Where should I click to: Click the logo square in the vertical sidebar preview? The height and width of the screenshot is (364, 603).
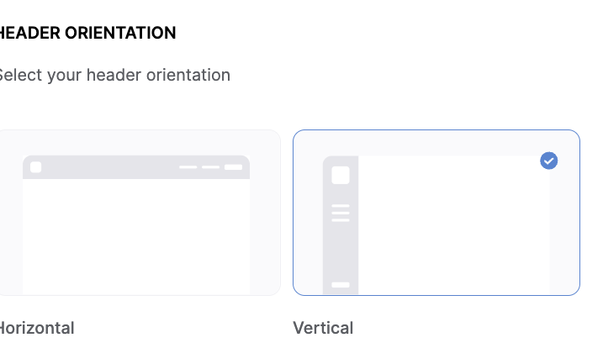pos(341,175)
